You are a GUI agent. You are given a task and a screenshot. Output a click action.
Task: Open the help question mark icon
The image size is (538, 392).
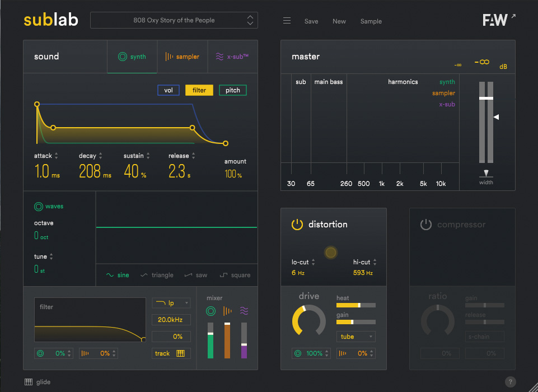pyautogui.click(x=510, y=382)
